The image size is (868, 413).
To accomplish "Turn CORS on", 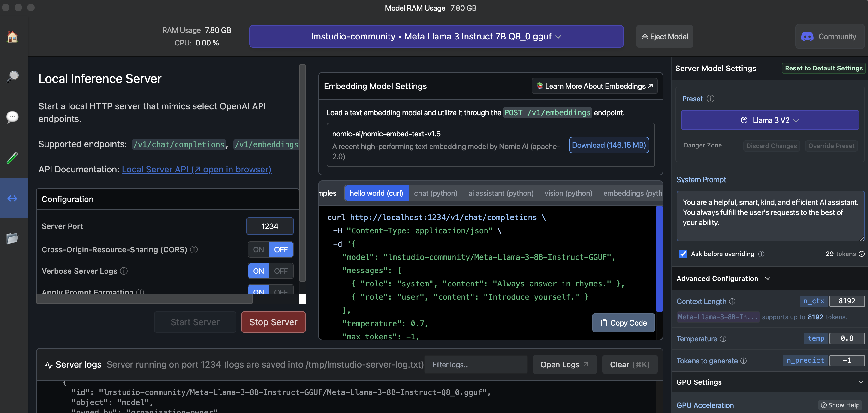I will pyautogui.click(x=258, y=250).
